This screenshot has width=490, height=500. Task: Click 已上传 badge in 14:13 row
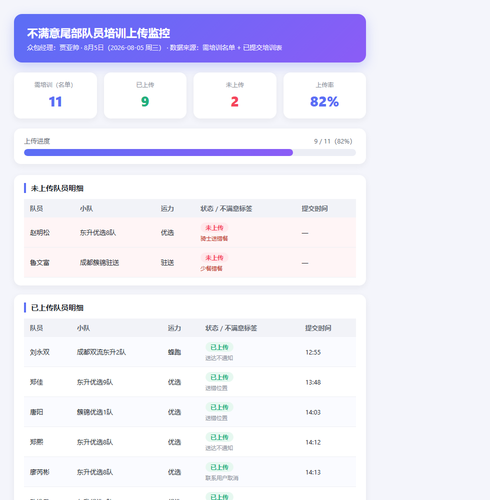[219, 467]
